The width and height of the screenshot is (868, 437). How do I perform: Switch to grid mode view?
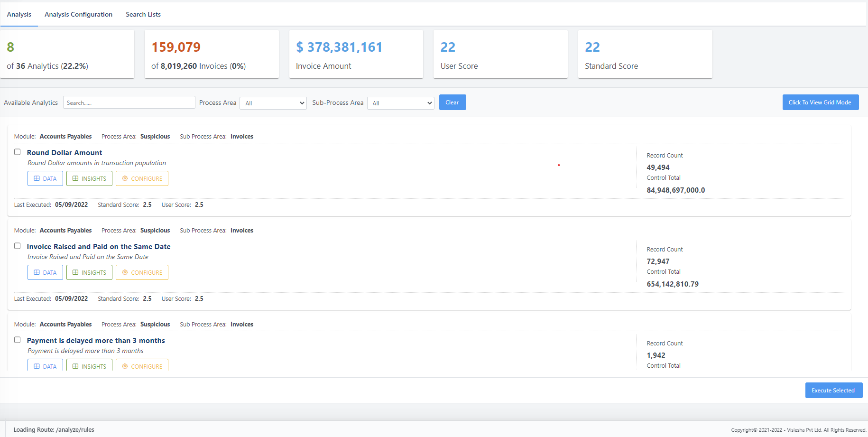820,102
